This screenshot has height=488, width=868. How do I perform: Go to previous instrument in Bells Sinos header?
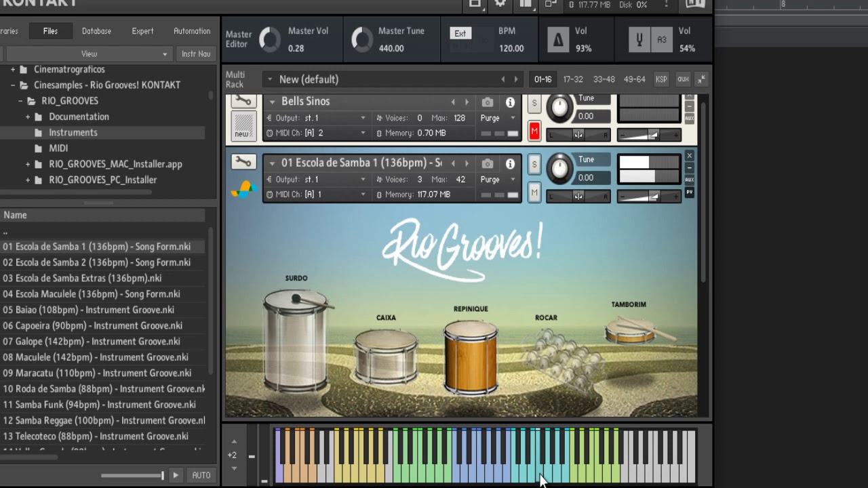[453, 102]
